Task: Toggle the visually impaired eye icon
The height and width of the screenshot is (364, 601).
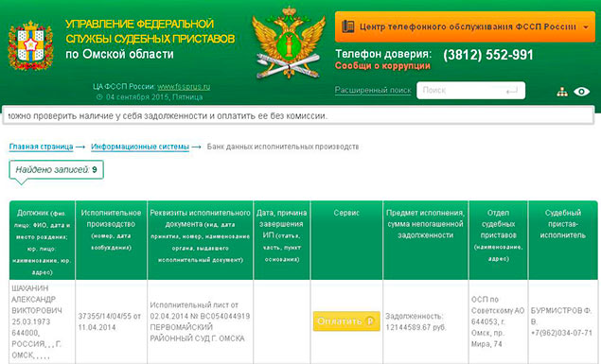Action: click(581, 92)
